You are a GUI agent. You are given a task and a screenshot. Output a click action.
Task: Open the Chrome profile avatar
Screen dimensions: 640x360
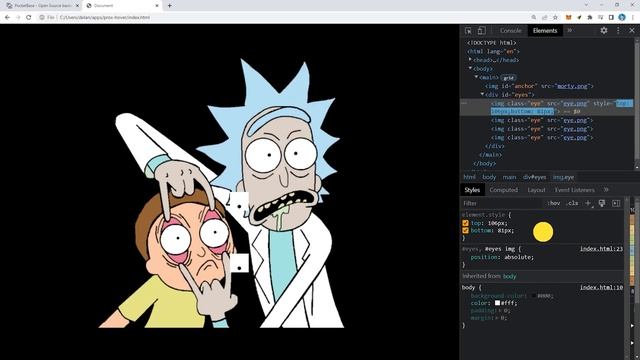(x=622, y=18)
